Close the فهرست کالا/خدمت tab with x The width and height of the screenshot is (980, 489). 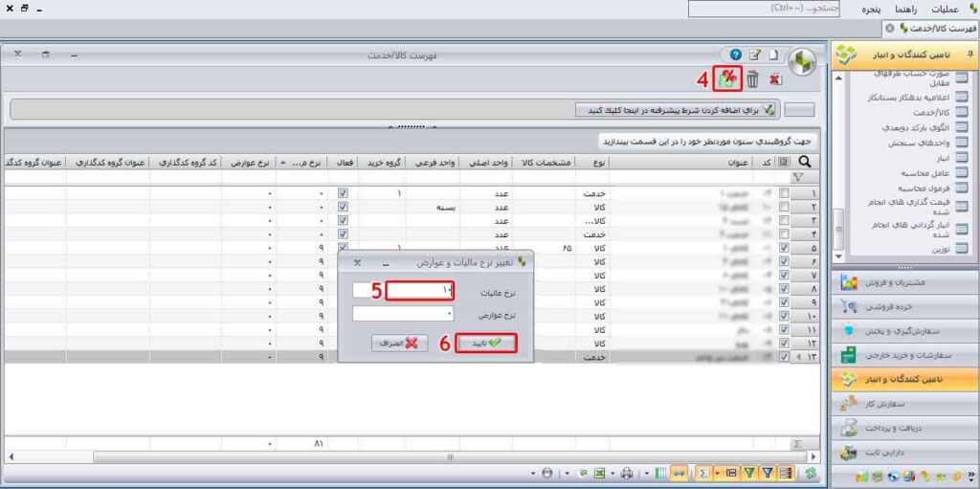coord(889,29)
